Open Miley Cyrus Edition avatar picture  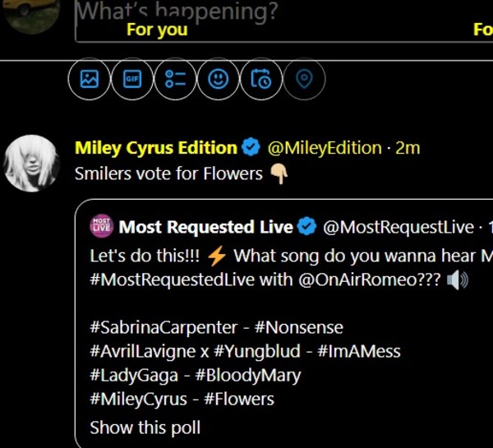click(31, 161)
